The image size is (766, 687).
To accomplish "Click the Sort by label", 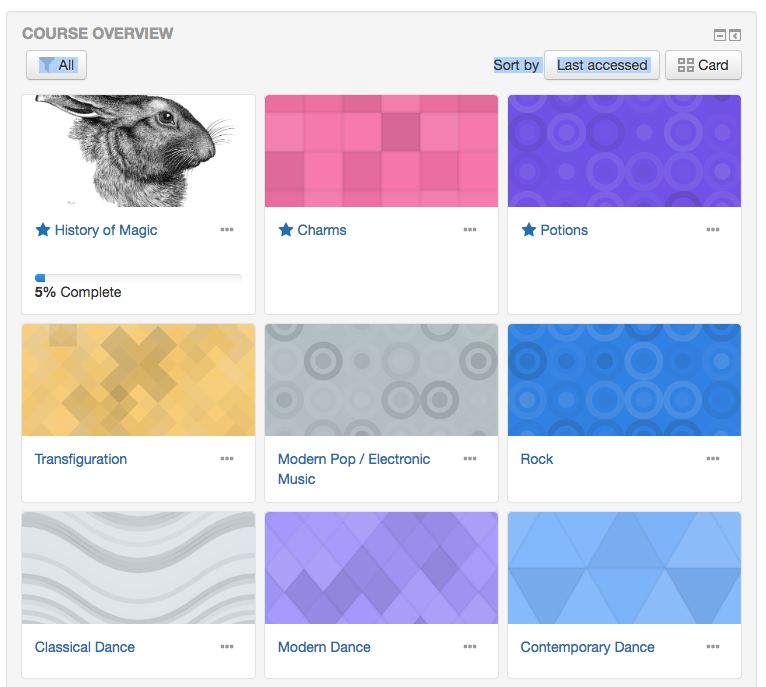I will click(516, 65).
